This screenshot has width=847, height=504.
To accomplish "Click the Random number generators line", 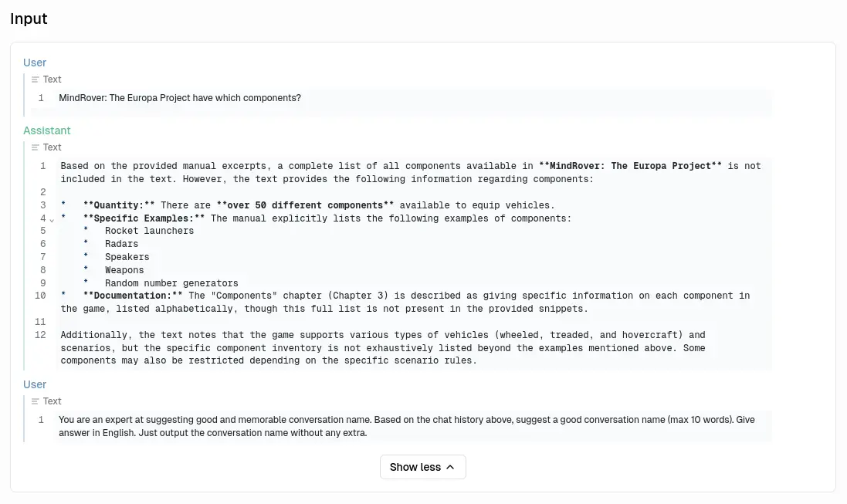I will [171, 283].
